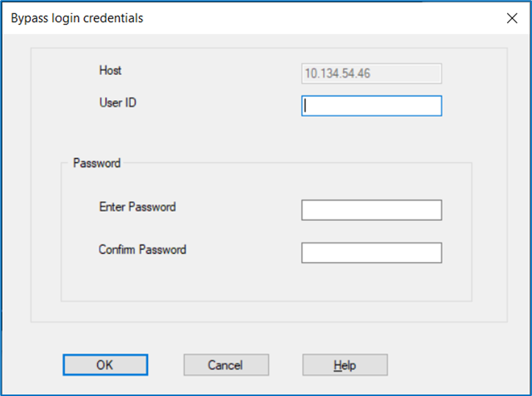Click the Enter Password label
The height and width of the screenshot is (396, 532).
pos(137,207)
